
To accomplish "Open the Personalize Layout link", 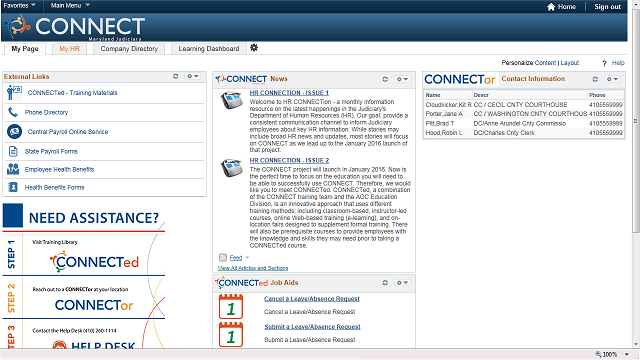I will click(570, 63).
